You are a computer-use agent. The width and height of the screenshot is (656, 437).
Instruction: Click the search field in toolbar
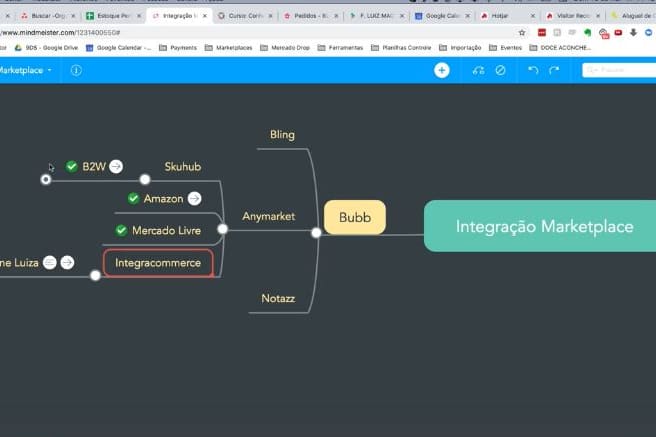pos(620,70)
